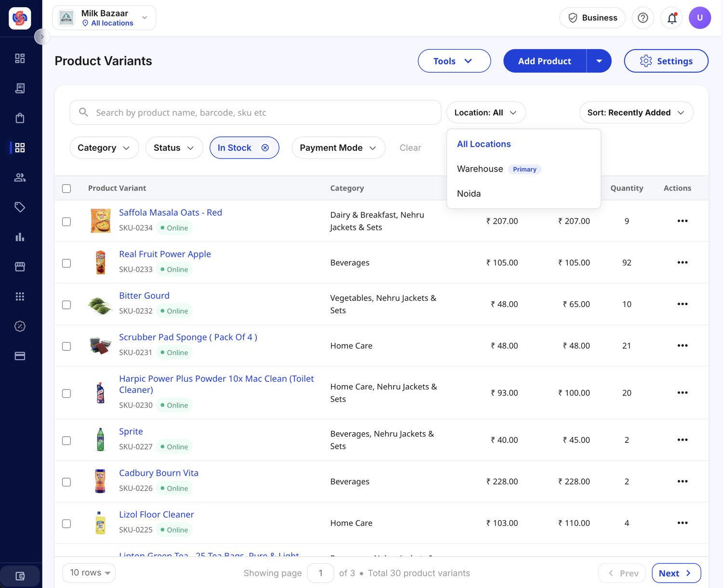Collapse the Location: All dropdown
Viewport: 723px width, 588px height.
(486, 112)
